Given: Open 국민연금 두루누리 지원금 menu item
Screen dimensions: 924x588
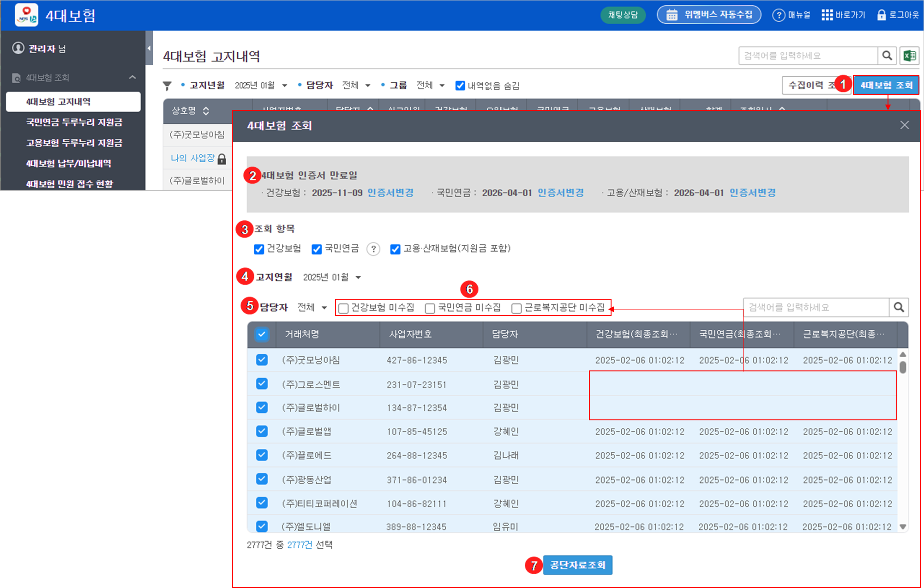Looking at the screenshot, I should (74, 122).
